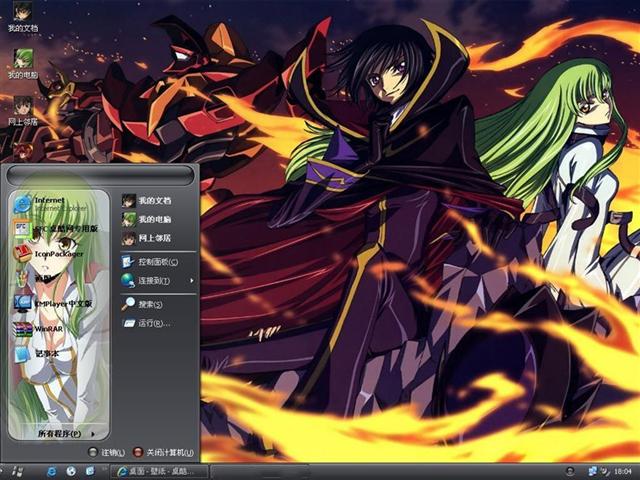Open 我的文档 desktop icon

pos(22,16)
